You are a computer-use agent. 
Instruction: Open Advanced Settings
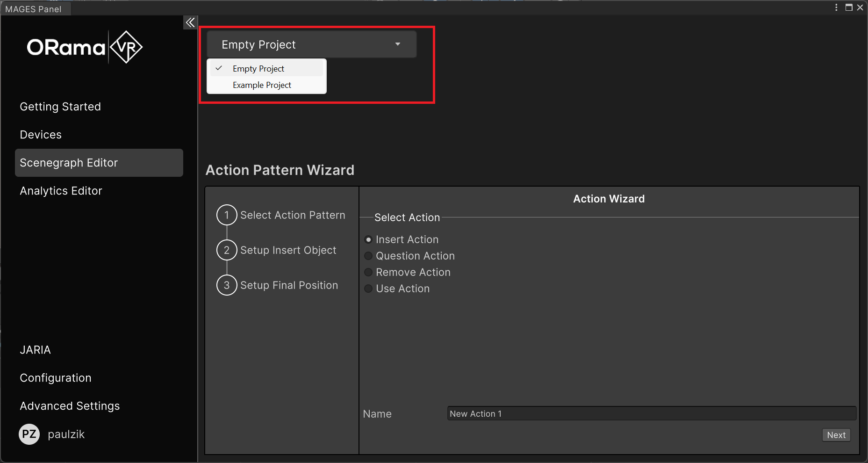[70, 406]
